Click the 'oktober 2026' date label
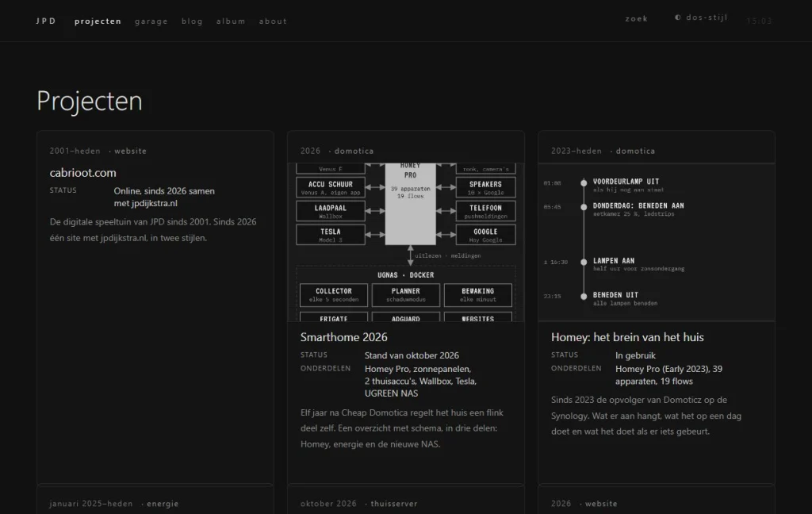The image size is (812, 514). (x=328, y=504)
